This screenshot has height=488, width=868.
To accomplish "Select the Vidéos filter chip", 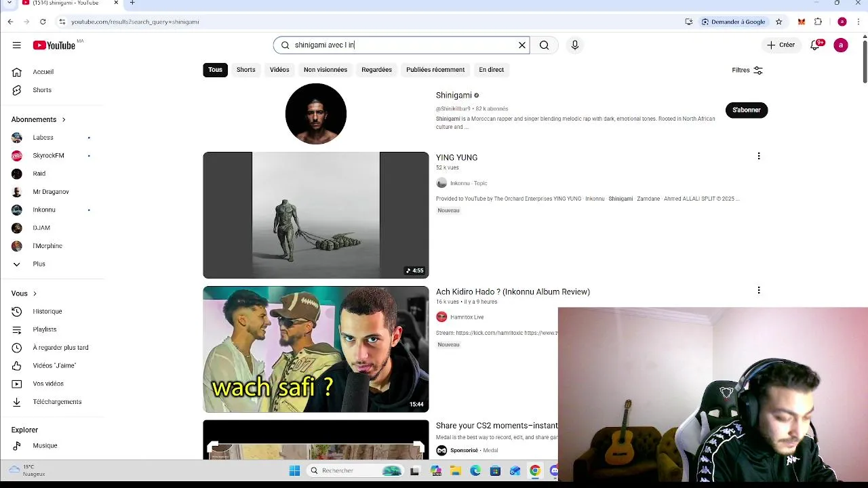I will coord(279,70).
